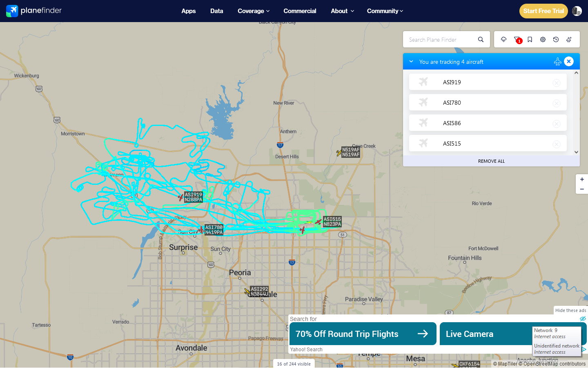The height and width of the screenshot is (368, 588).
Task: Click the search magnifier icon
Action: (x=481, y=40)
